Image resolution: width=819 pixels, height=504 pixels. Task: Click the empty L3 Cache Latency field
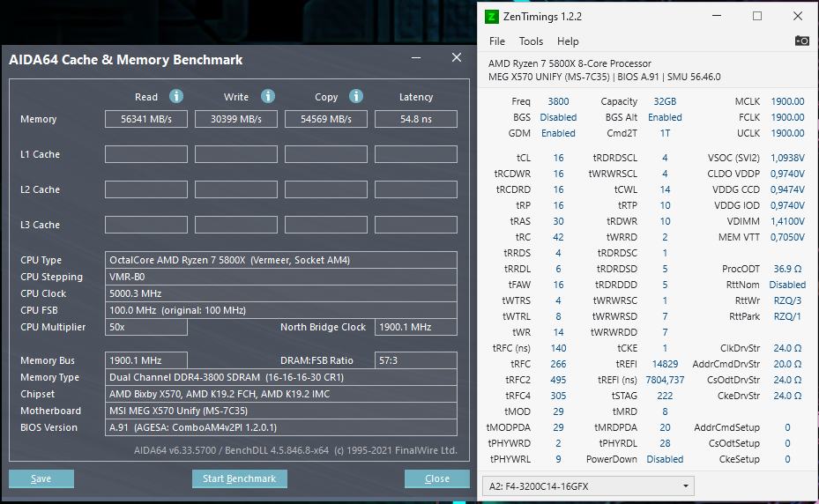pos(416,225)
